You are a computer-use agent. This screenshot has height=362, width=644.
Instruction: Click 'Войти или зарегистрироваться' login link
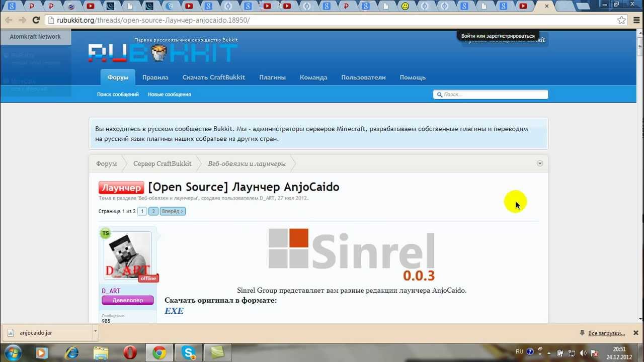(498, 36)
